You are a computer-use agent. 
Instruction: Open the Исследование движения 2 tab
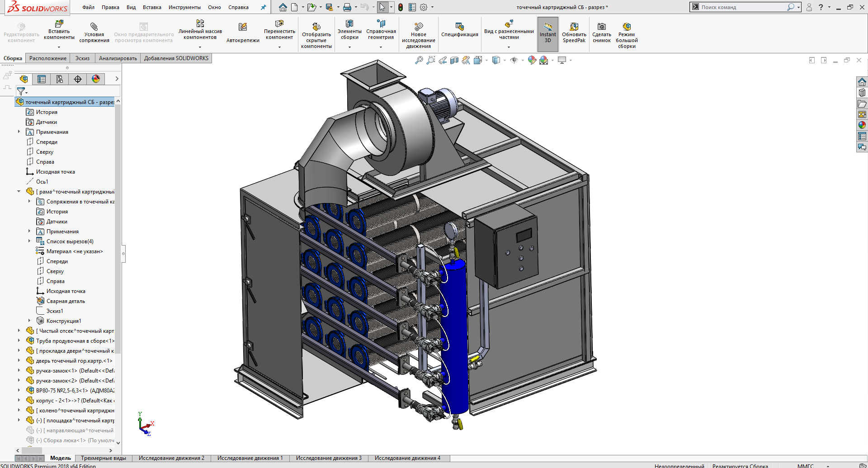(x=171, y=458)
